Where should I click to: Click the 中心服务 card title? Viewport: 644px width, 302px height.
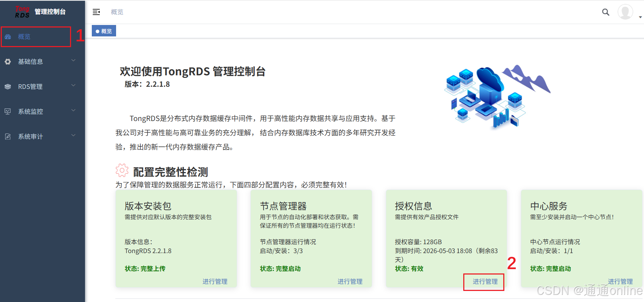(x=549, y=206)
